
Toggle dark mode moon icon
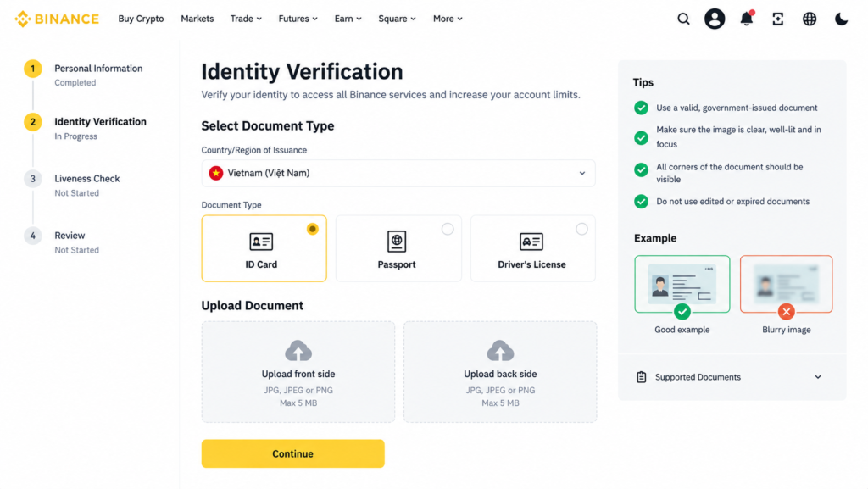pos(841,19)
